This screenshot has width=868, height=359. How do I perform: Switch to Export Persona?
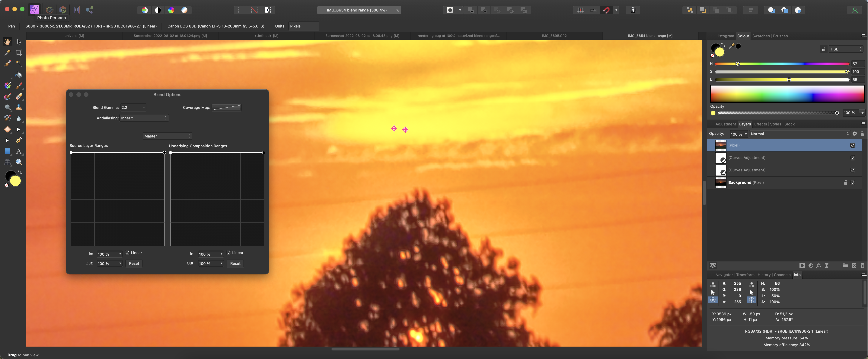[x=89, y=10]
